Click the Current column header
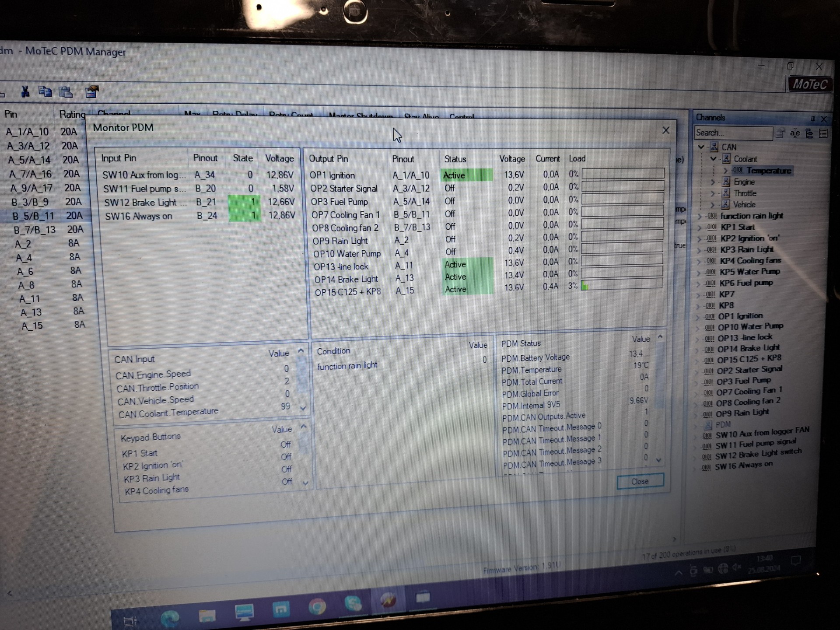This screenshot has height=630, width=840. coord(547,158)
